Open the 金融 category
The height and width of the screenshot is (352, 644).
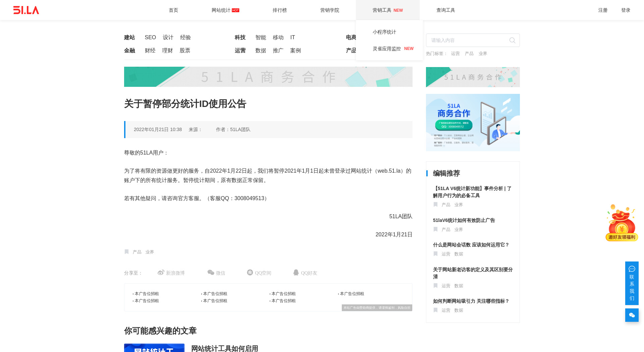tap(129, 50)
